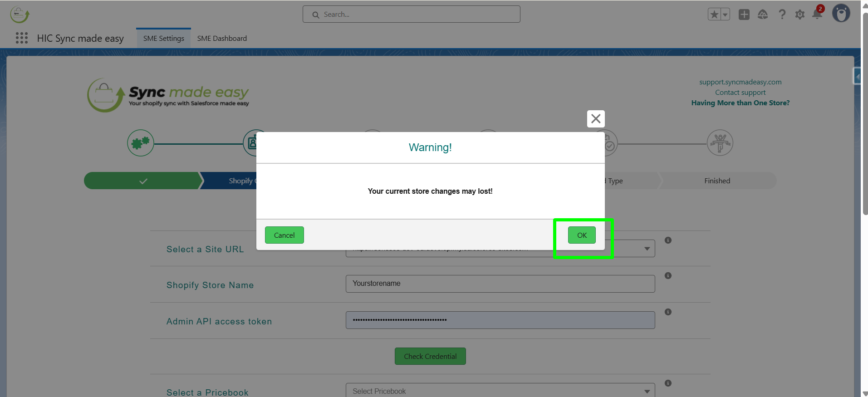This screenshot has height=397, width=868.
Task: Select the SME Settings tab
Action: pos(164,39)
